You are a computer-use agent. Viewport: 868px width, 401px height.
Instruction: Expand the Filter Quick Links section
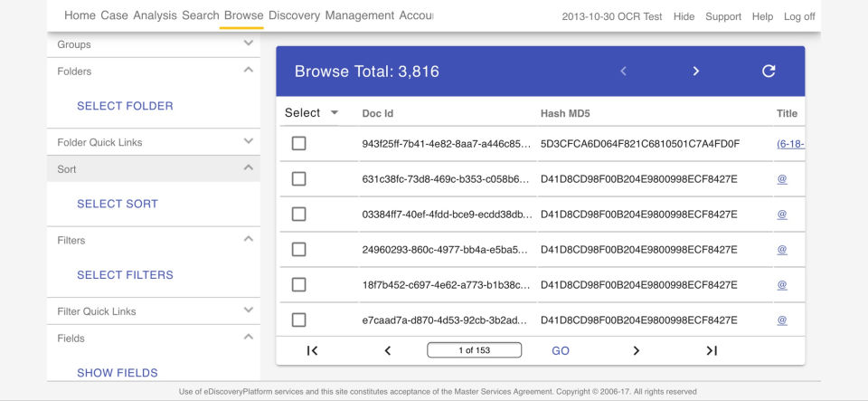249,310
